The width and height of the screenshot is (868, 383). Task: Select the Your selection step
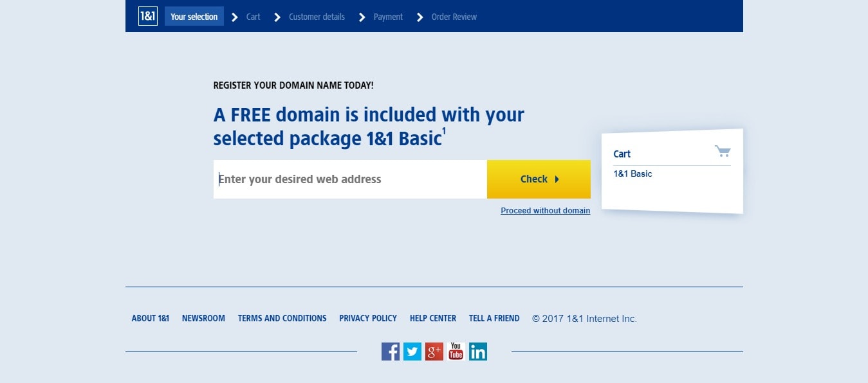tap(194, 17)
